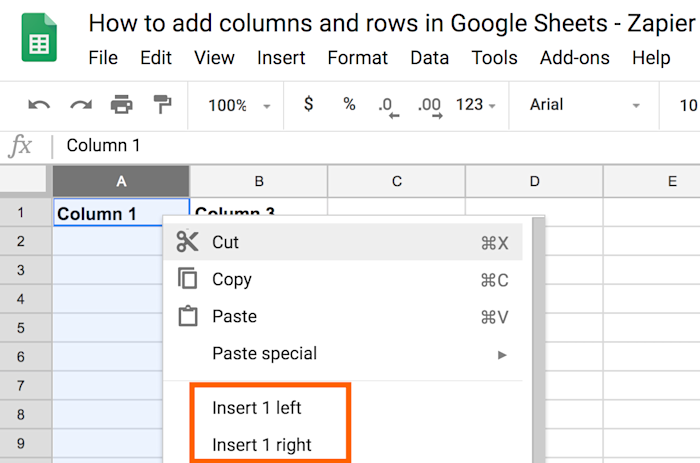
Task: Click the Undo arrow icon
Action: pyautogui.click(x=39, y=105)
